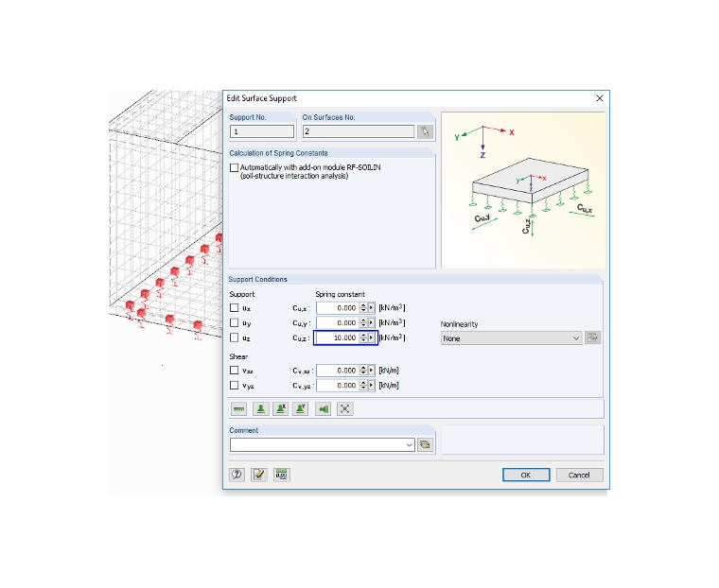Viewport: 719px width, 588px height.
Task: Click the Cv,xz shear constant field
Action: (337, 371)
